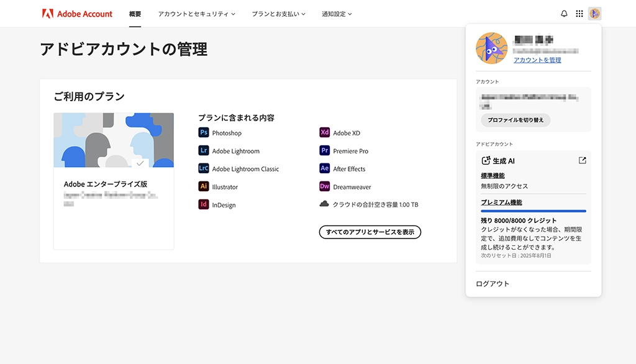
Task: Click プランに含まれる内容 heading
Action: point(237,117)
